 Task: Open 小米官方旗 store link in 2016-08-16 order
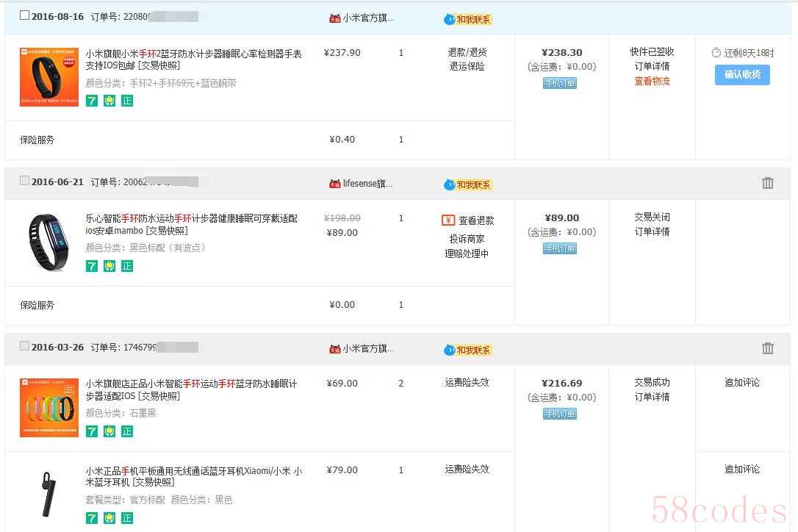(368, 18)
